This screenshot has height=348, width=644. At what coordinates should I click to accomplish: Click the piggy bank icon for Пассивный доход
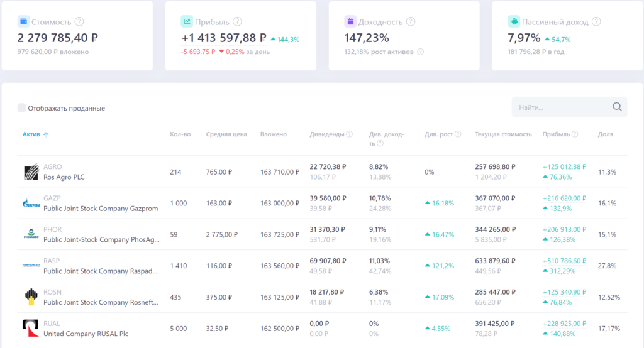[514, 21]
